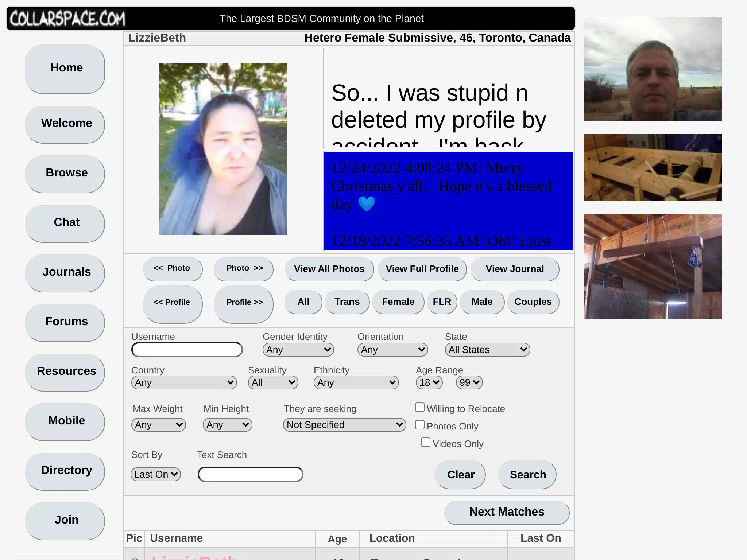
Task: Check the Photos Only option
Action: pyautogui.click(x=420, y=425)
